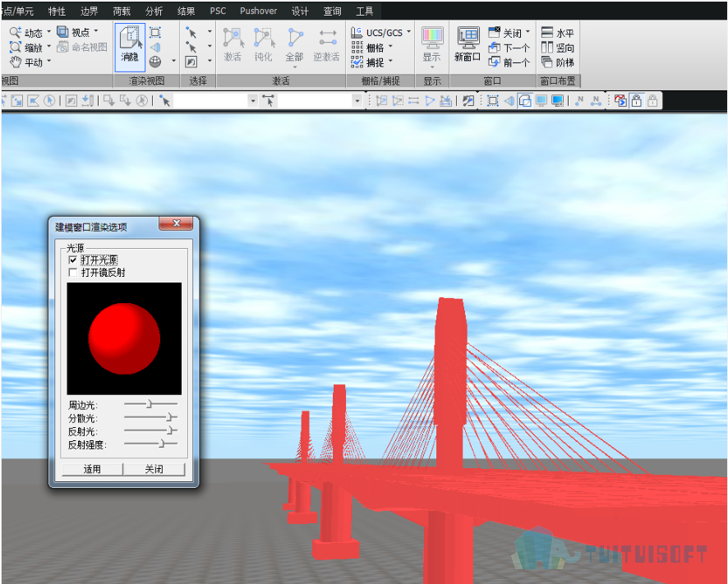Image resolution: width=728 pixels, height=584 pixels.
Task: Click the 阶梯 cascade window layout icon
Action: click(x=547, y=62)
